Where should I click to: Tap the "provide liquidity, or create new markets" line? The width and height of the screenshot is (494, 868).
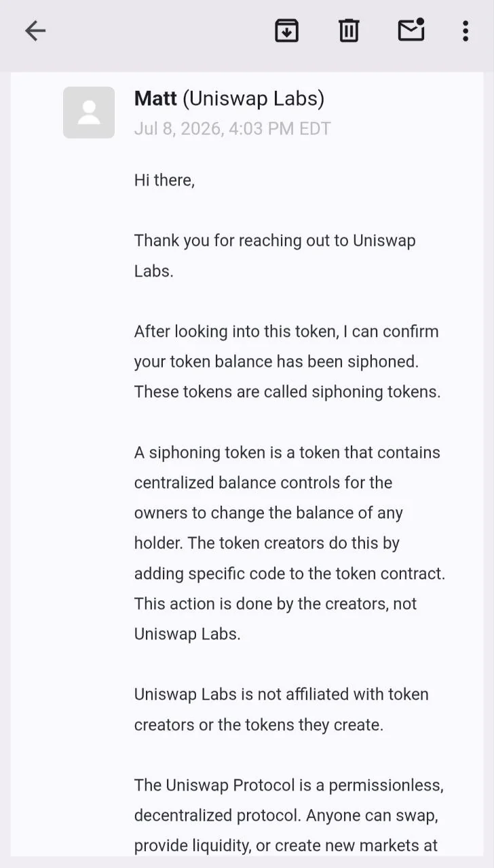point(286,846)
